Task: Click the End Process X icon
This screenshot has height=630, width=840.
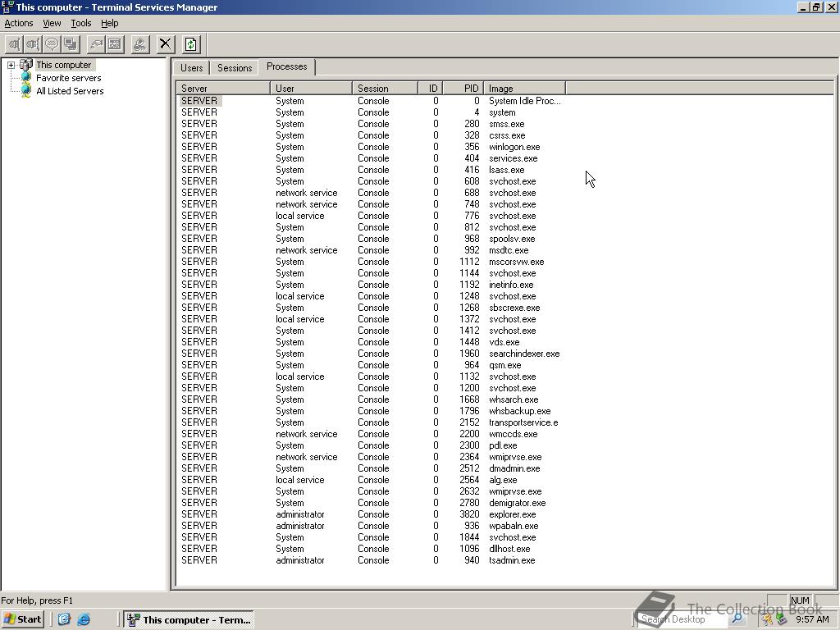Action: point(165,44)
